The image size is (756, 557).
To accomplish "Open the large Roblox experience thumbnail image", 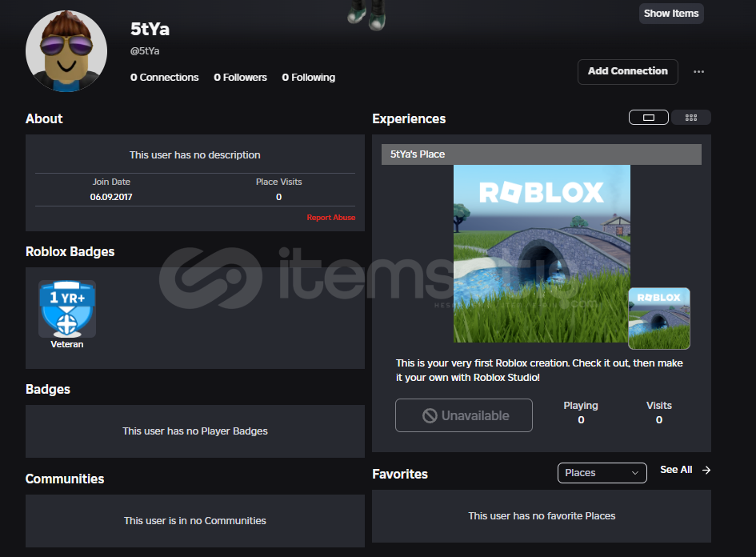I will (542, 253).
